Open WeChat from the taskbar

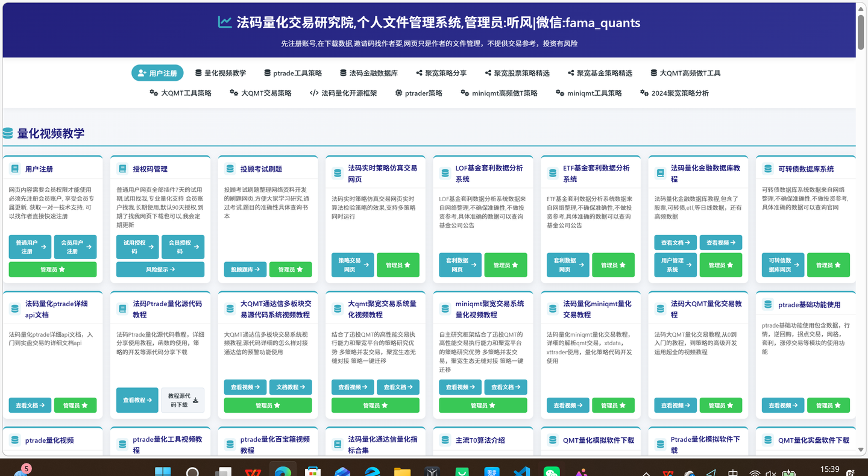click(x=552, y=473)
